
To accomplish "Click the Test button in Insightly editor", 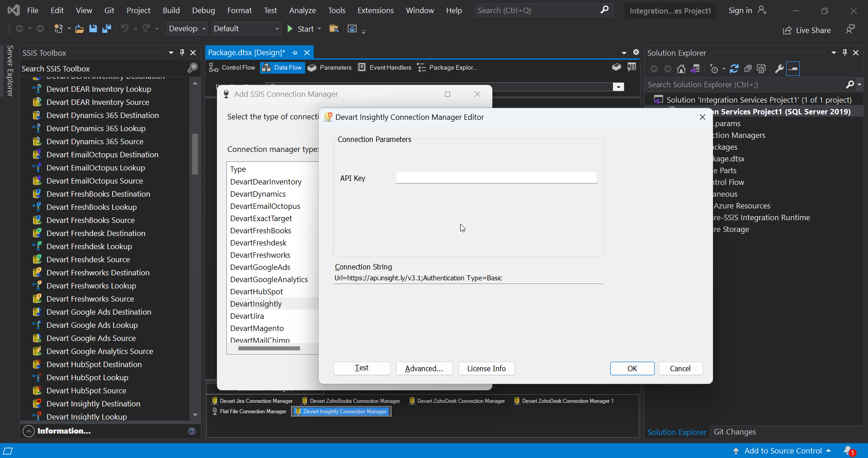I will [362, 368].
